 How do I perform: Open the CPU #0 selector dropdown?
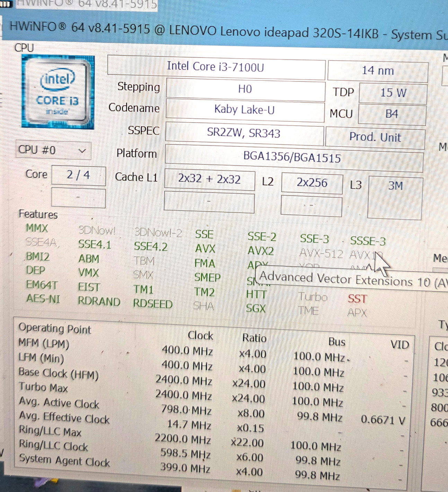(x=53, y=150)
